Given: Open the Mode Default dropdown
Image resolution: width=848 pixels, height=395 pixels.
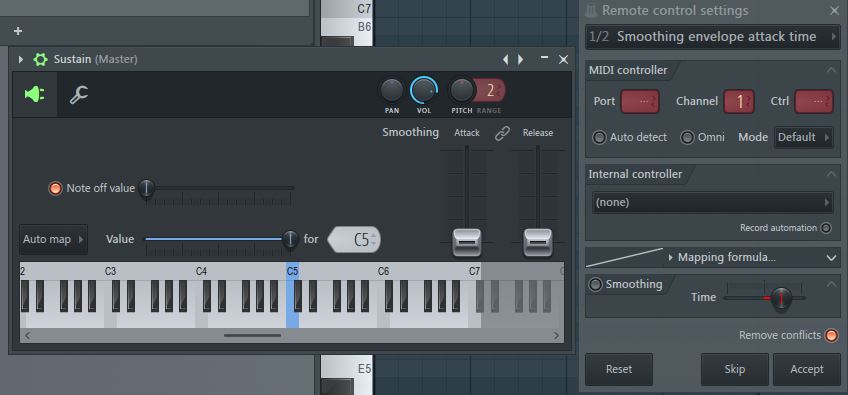Looking at the screenshot, I should pyautogui.click(x=804, y=137).
